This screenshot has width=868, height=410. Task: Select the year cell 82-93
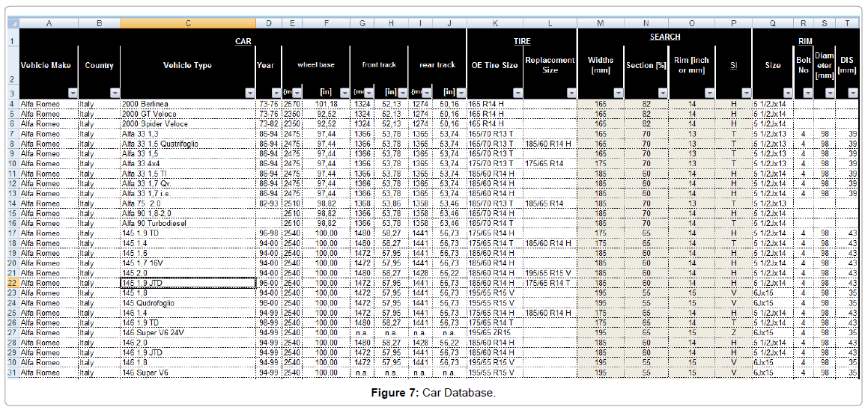[x=268, y=203]
